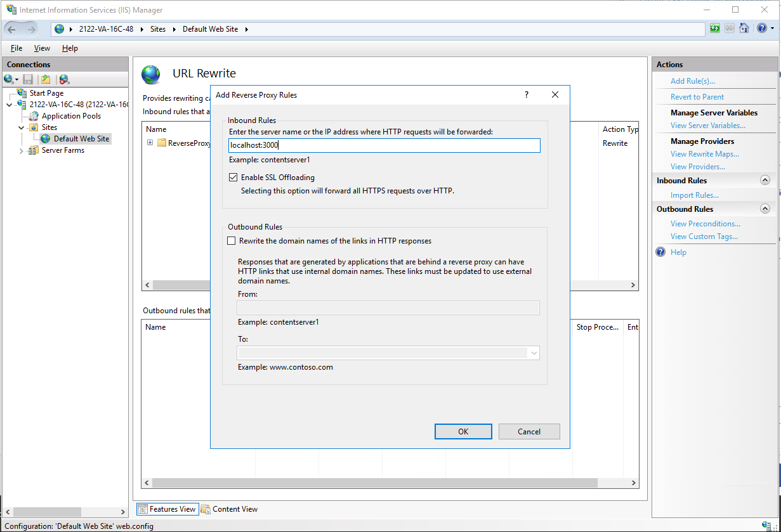Viewport: 781px width, 532px height.
Task: Click the server name input field showing localhost:3000
Action: coord(384,145)
